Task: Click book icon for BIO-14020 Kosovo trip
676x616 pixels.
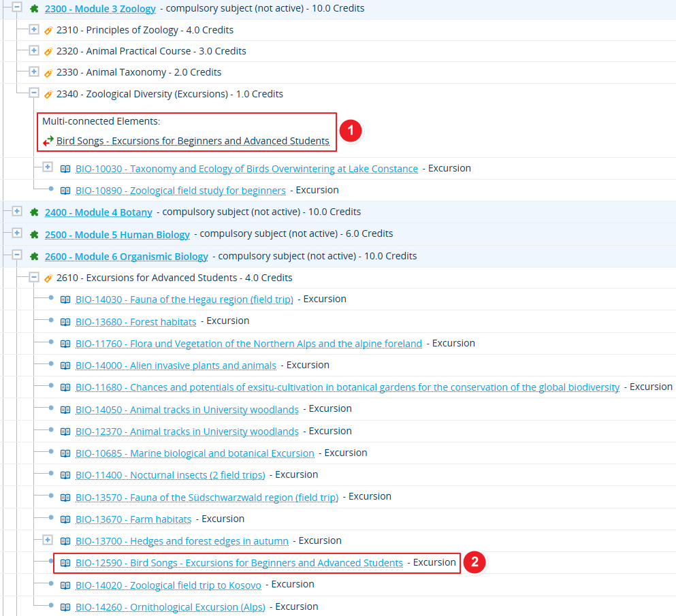Action: click(x=65, y=585)
